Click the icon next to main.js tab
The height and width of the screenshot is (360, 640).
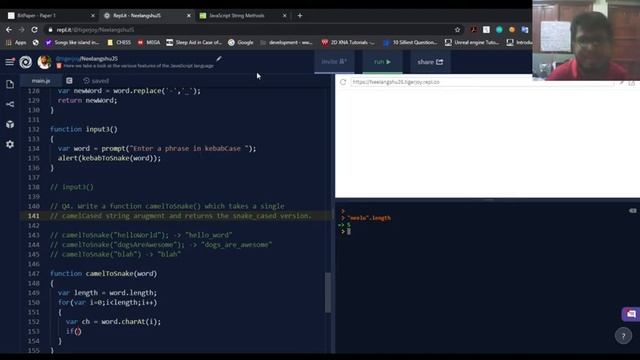click(x=69, y=81)
